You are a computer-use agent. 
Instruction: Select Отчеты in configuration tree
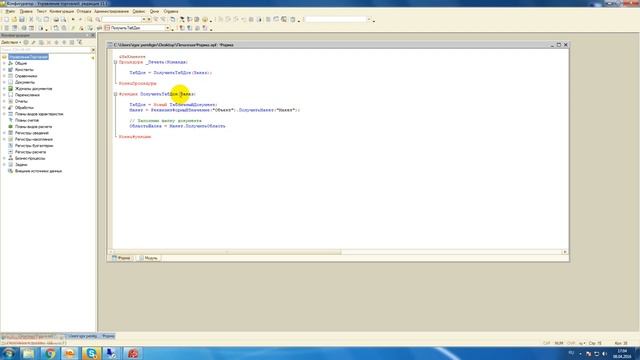[x=21, y=101]
